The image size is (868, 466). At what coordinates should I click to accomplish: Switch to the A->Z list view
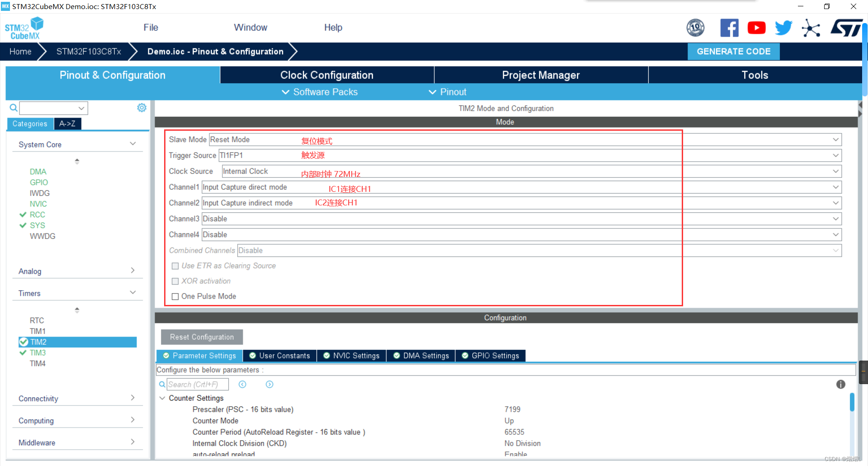67,124
